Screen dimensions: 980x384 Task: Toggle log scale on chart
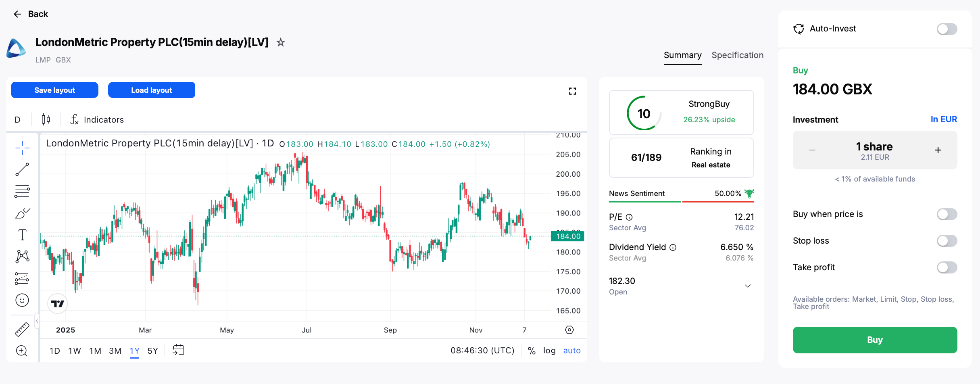549,351
